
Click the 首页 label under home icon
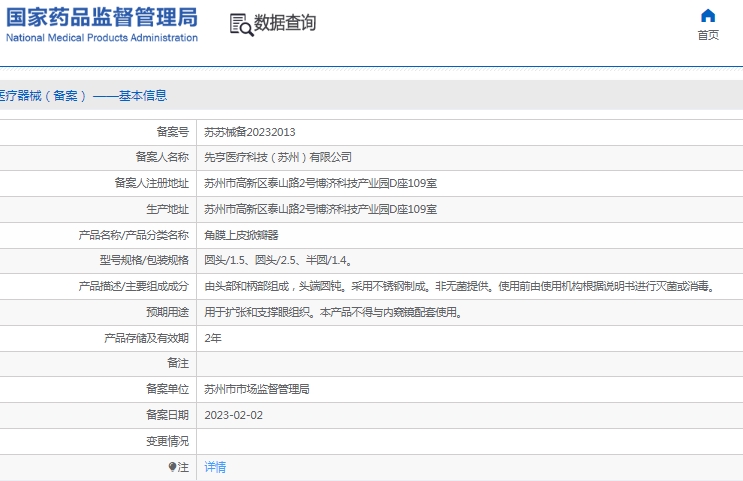708,35
